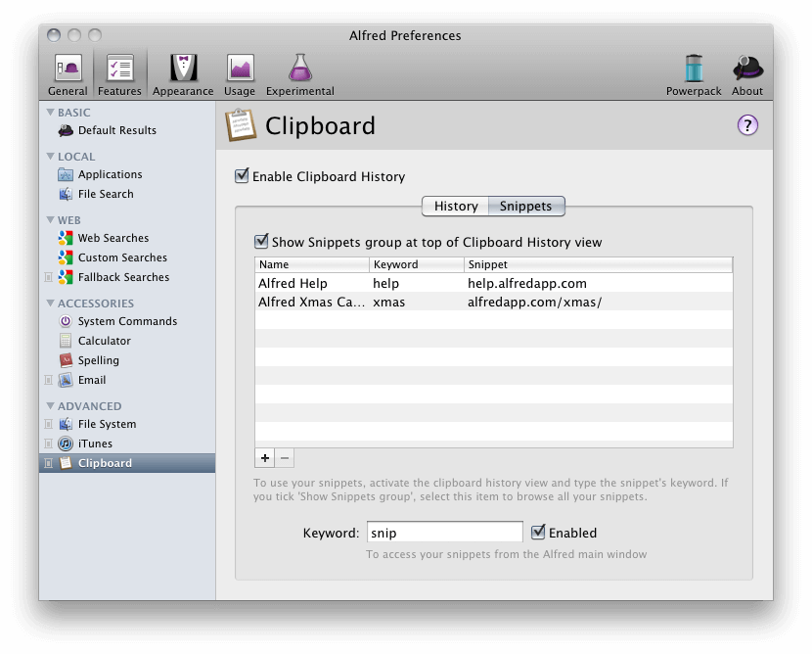Open the Features toolbar pane
The width and height of the screenshot is (812, 654).
pyautogui.click(x=119, y=75)
